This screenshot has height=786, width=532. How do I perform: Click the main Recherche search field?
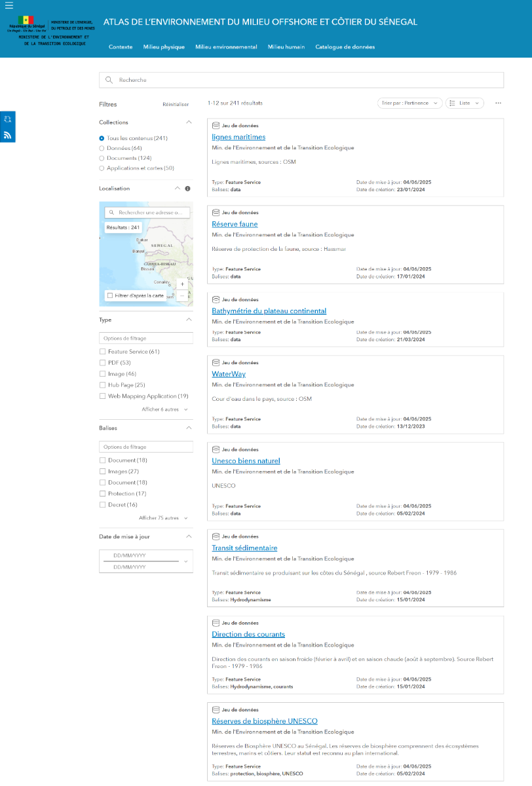coord(301,80)
